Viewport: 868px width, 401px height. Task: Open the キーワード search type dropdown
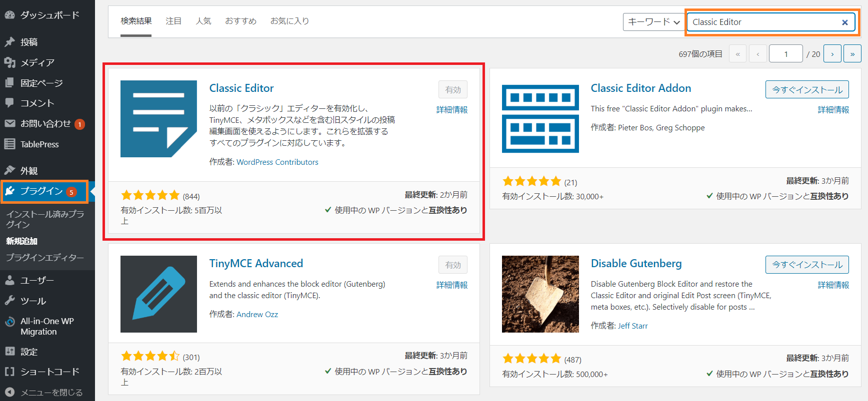pos(653,22)
